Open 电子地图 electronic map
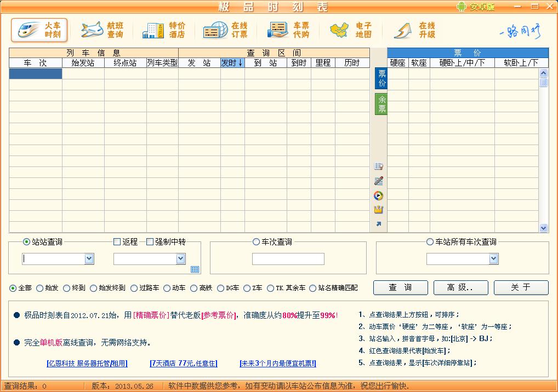This screenshot has width=558, height=392. pos(351,30)
